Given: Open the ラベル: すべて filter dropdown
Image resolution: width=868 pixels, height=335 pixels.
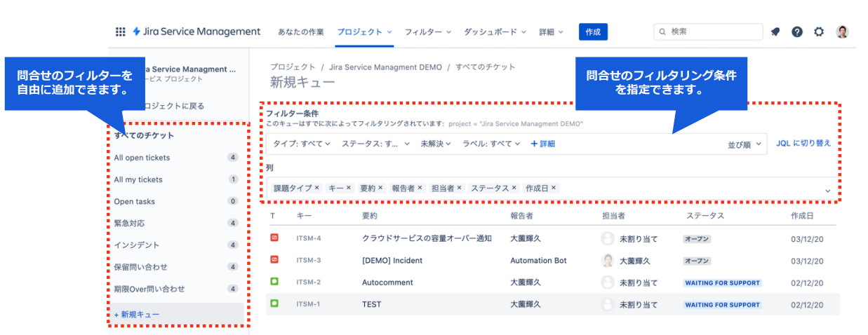Looking at the screenshot, I should click(x=491, y=144).
